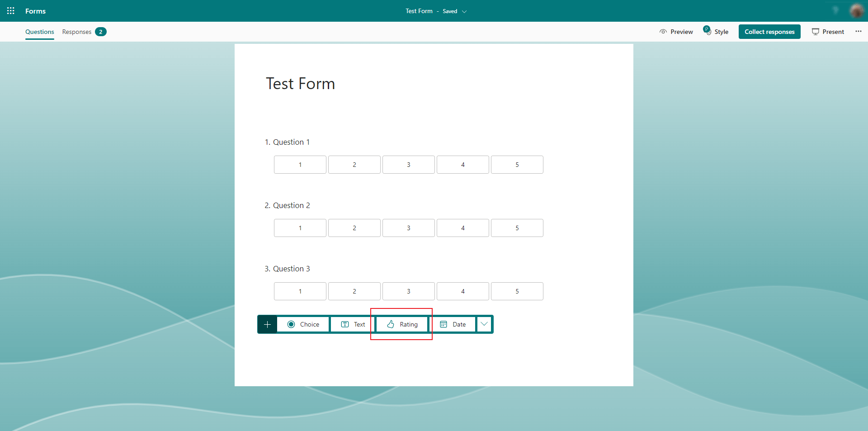
Task: Click the Test Form title to rename it
Action: [x=300, y=83]
